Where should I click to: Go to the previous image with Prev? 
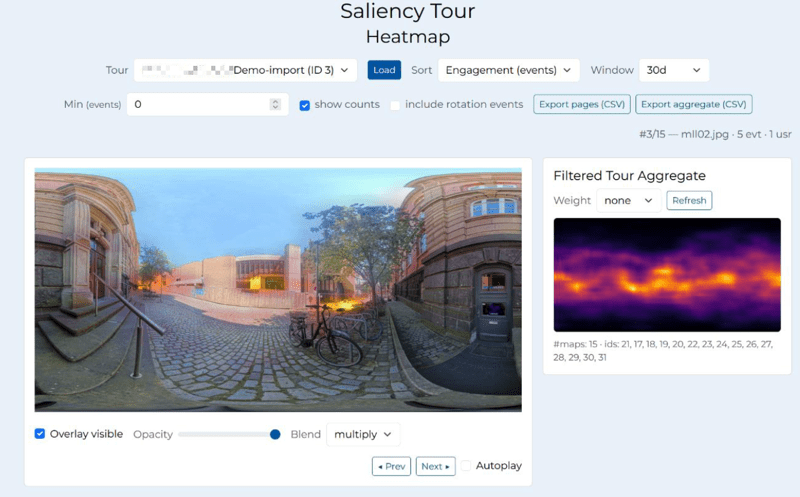pos(391,466)
